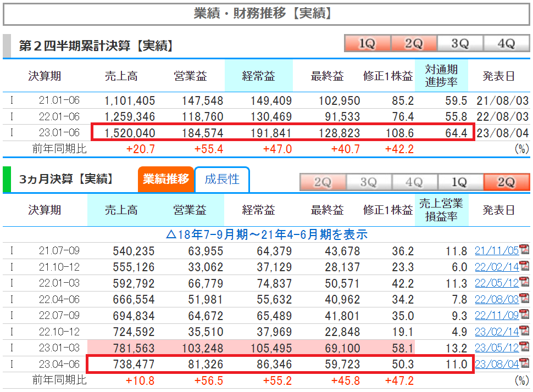
Task: Expand earlier periods via △18年7-9月期 link
Action: [267, 234]
